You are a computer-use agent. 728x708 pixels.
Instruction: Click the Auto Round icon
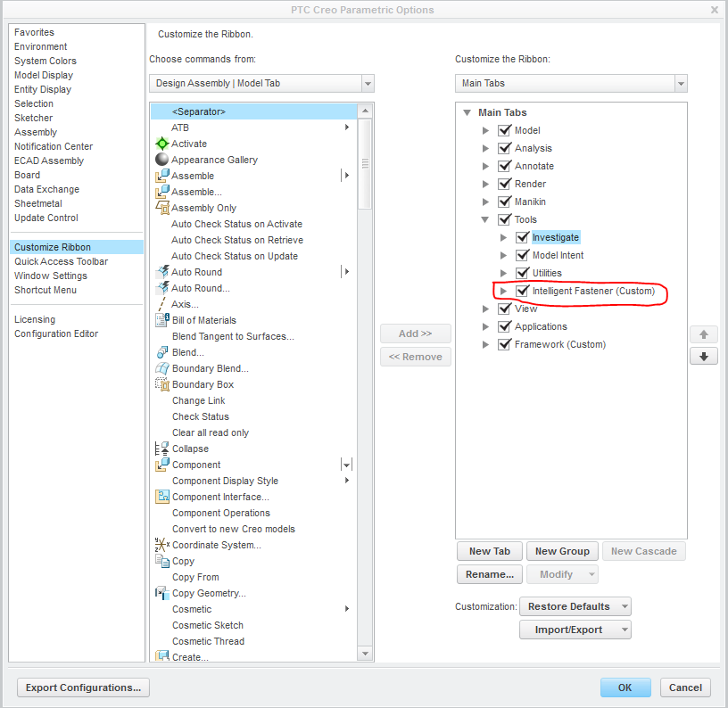coord(162,272)
